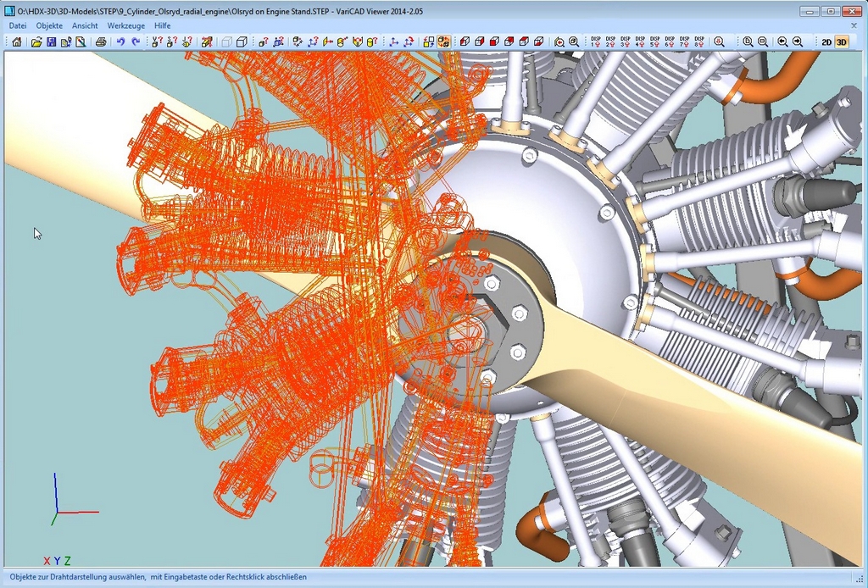Open the Werkzeuge menu
This screenshot has height=588, width=868.
coord(126,25)
